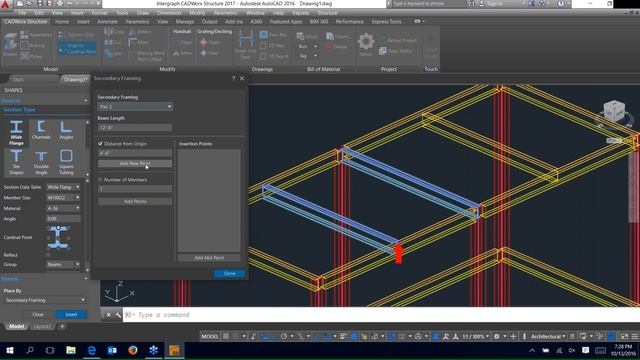Open the Member Size dropdown
The height and width of the screenshot is (360, 640).
(63, 198)
